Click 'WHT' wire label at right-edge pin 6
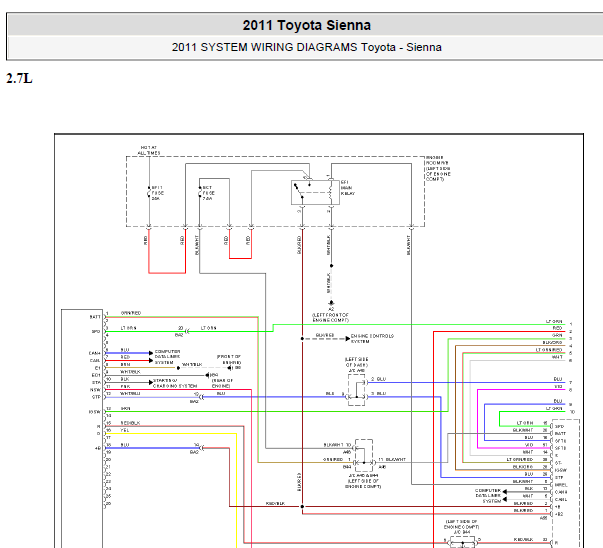The height and width of the screenshot is (548, 603). click(558, 357)
